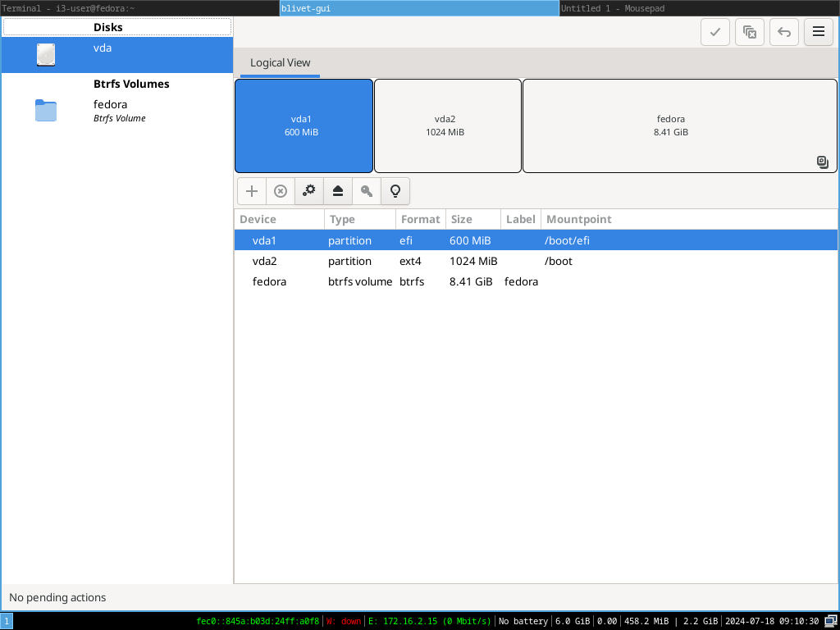840x630 pixels.
Task: Click the 8.41 GiB size cell in table
Action: (471, 281)
